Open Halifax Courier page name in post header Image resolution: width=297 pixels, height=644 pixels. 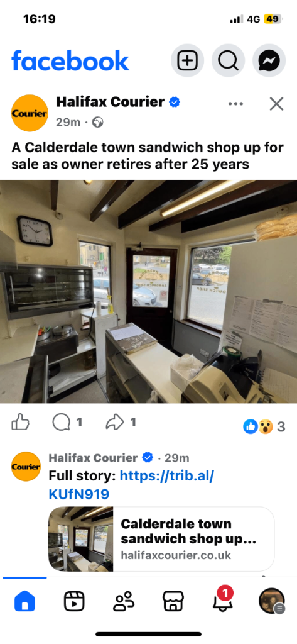click(x=111, y=101)
